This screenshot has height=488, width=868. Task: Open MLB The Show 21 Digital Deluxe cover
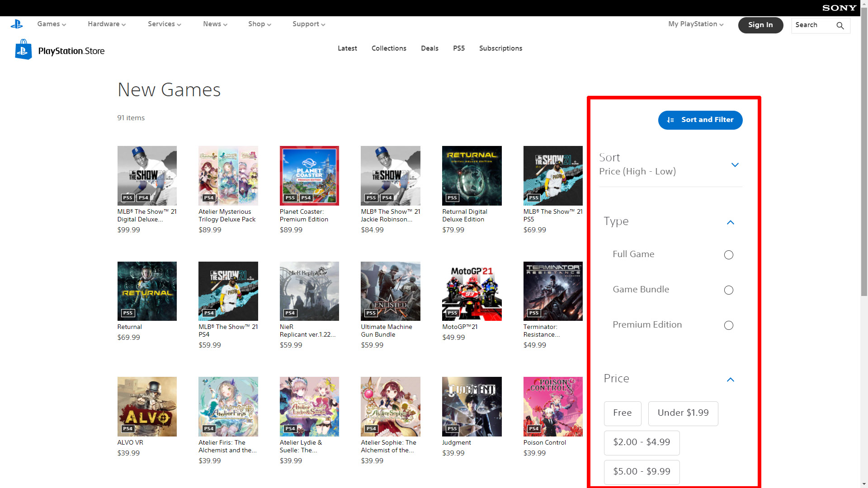147,175
